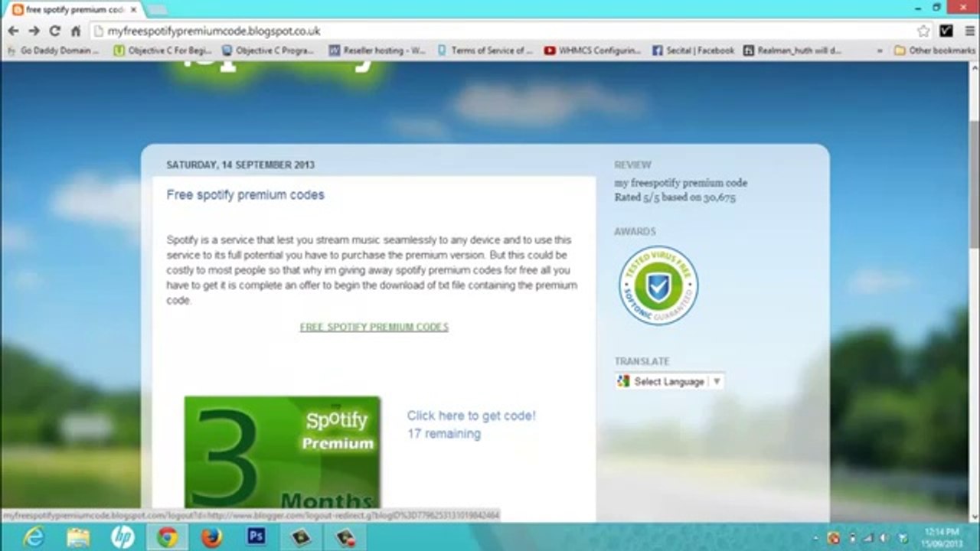
Task: Open the Reseller hosting bookmark
Action: (377, 51)
